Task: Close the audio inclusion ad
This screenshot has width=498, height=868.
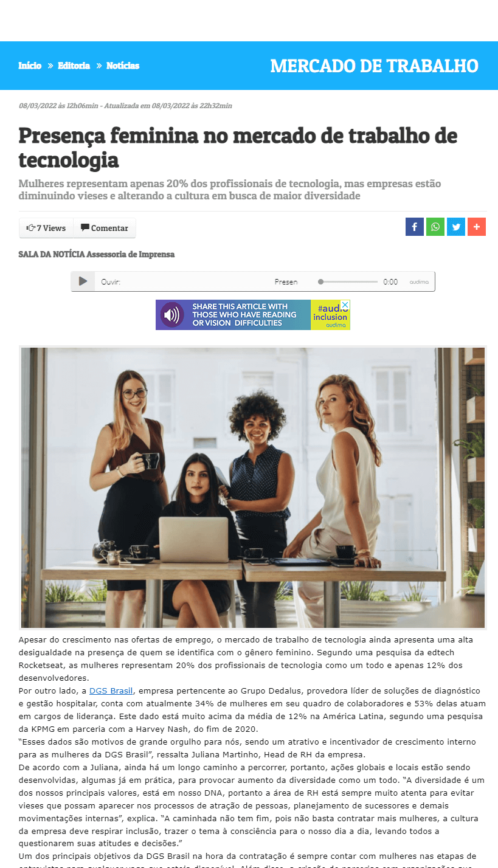Action: (x=345, y=305)
